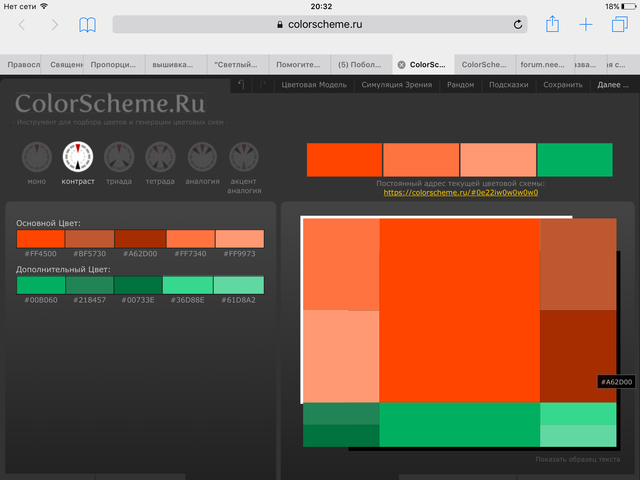Go back in Safari history
Screen dimensions: 640x480
[22, 25]
